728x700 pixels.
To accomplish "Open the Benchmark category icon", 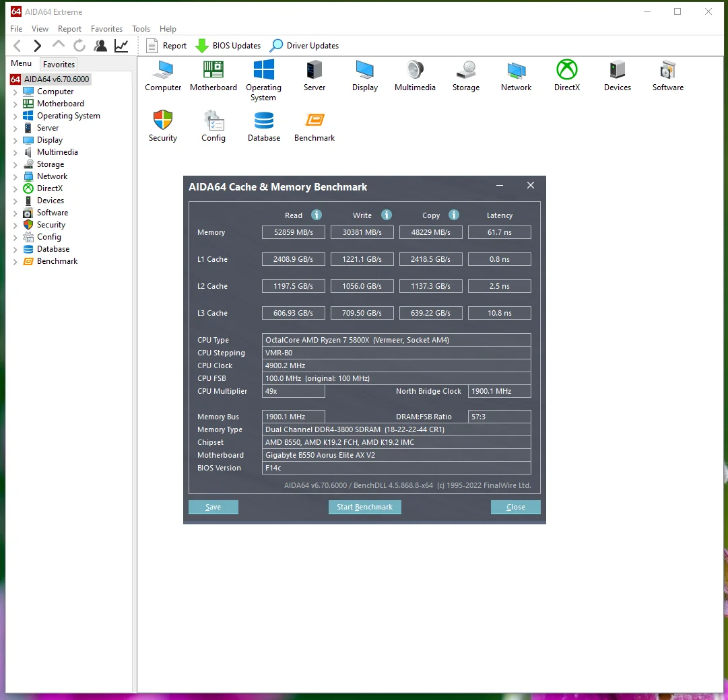I will [x=315, y=126].
